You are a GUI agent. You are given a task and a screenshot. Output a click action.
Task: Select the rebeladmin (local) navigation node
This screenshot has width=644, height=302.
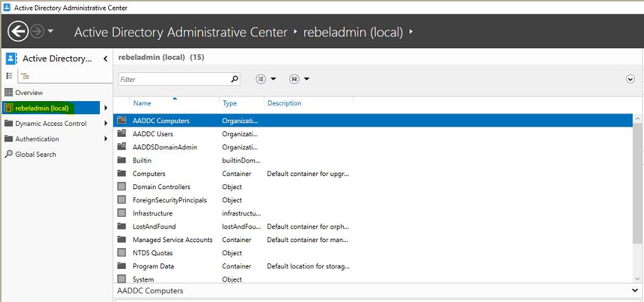[51, 108]
